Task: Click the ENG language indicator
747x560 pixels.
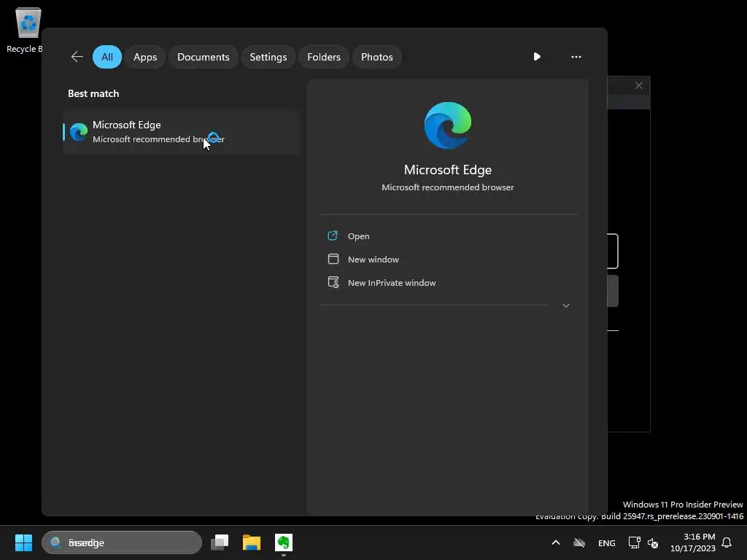Action: [x=606, y=542]
